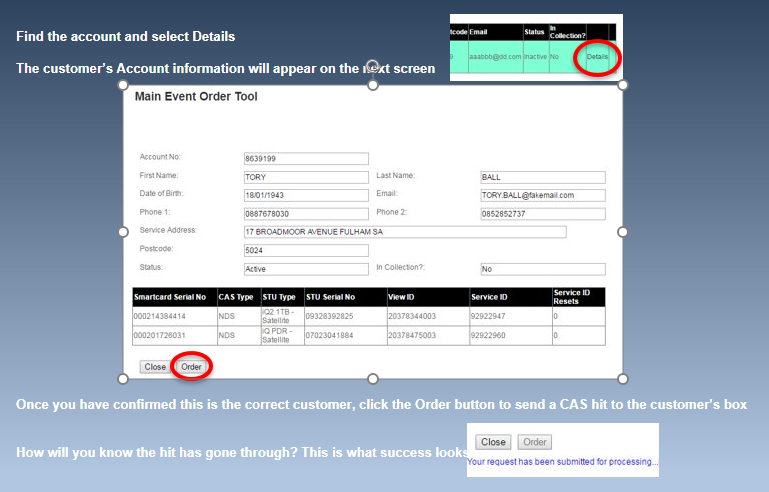This screenshot has height=492, width=769.
Task: Click the 'In Collection?' header in account list snippet
Action: click(567, 32)
